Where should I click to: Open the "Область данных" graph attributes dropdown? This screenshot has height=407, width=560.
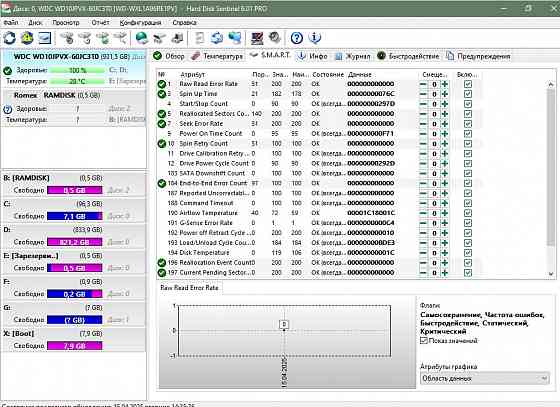point(485,378)
